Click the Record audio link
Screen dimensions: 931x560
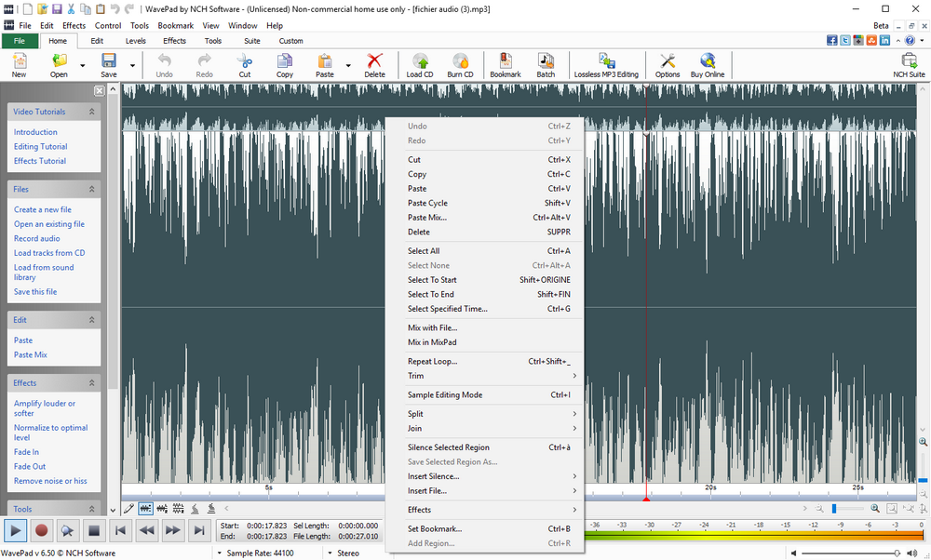tap(37, 239)
